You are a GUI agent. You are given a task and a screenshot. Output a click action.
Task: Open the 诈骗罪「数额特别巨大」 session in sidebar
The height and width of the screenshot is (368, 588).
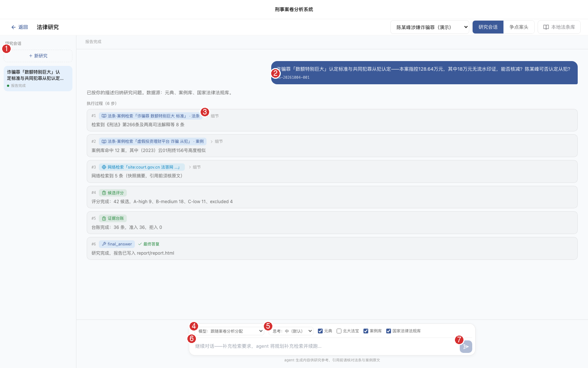click(38, 78)
